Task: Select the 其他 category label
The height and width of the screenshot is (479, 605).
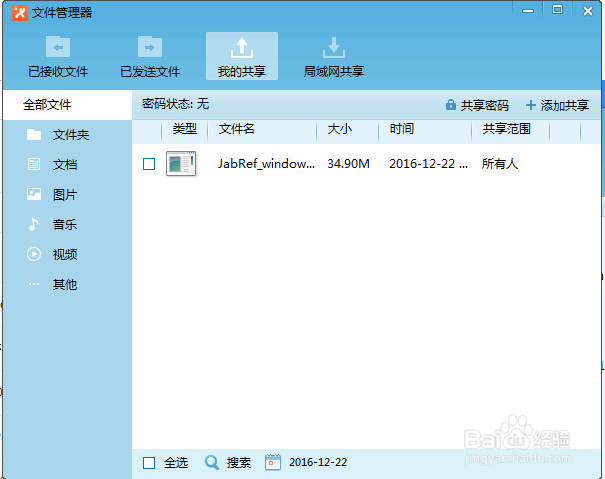Action: pos(65,284)
